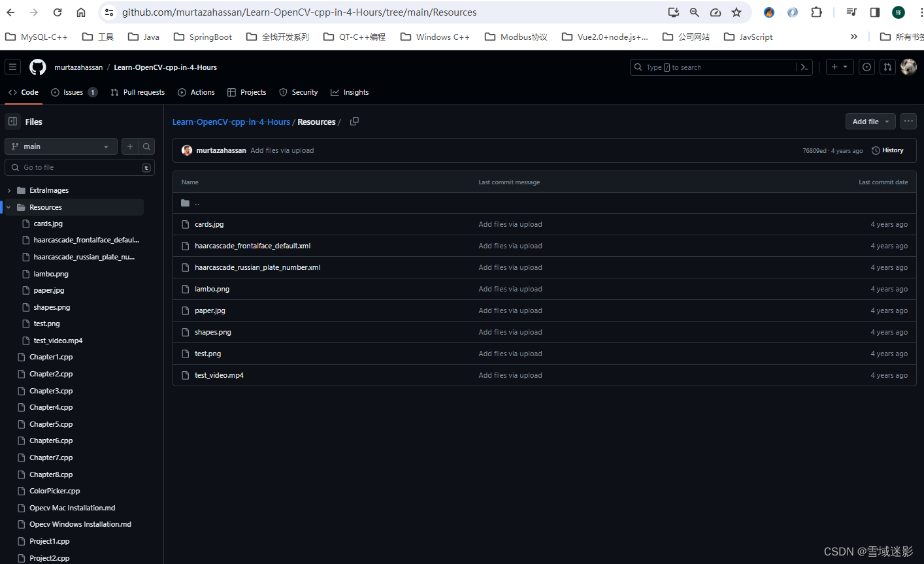Show more bookmarks with double chevron
The width and height of the screenshot is (924, 564).
[853, 37]
